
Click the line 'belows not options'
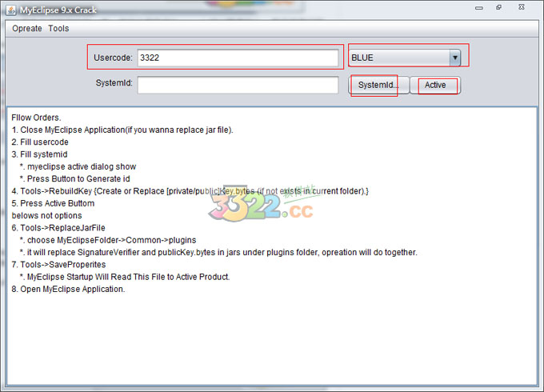coord(47,215)
